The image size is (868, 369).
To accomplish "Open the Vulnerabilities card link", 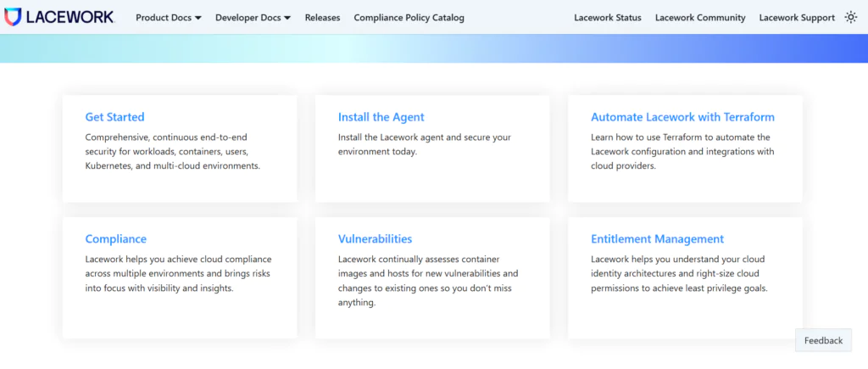I will point(375,239).
